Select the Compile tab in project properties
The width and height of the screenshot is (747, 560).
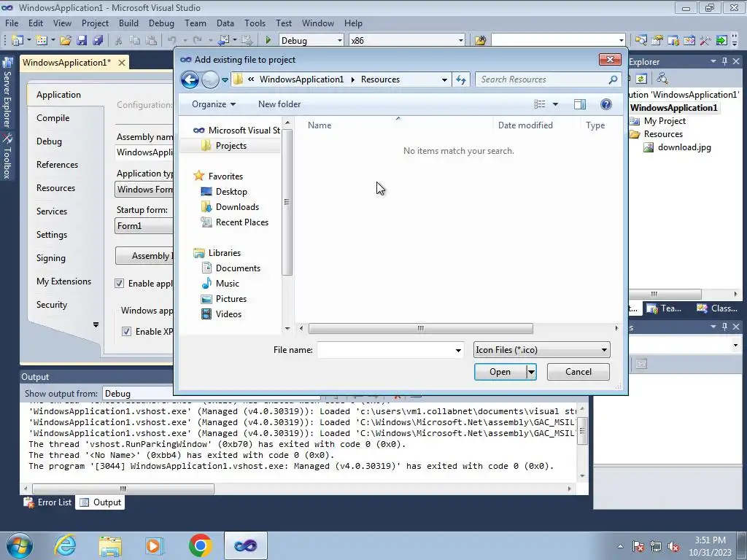pos(53,118)
